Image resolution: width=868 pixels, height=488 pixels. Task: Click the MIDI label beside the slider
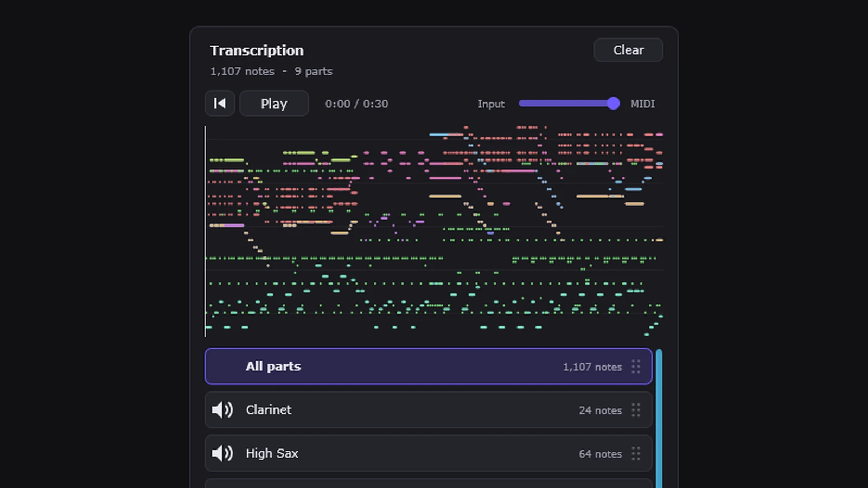643,104
